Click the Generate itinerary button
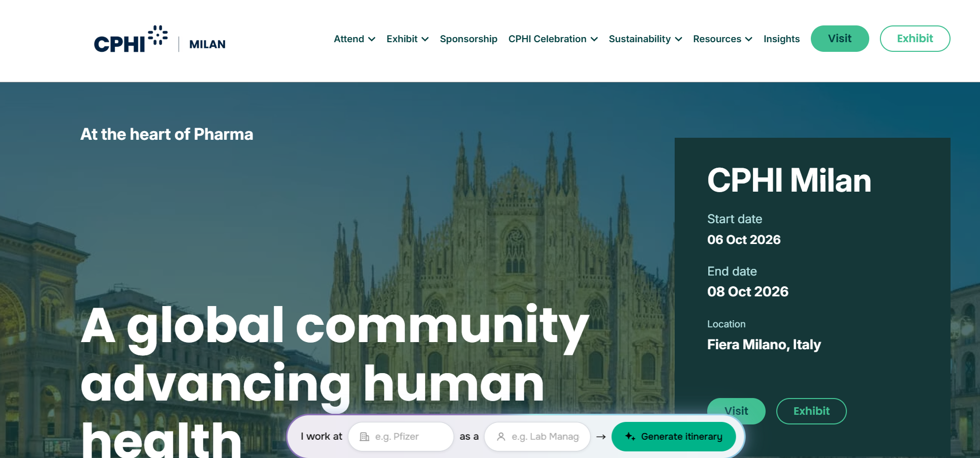 (674, 437)
